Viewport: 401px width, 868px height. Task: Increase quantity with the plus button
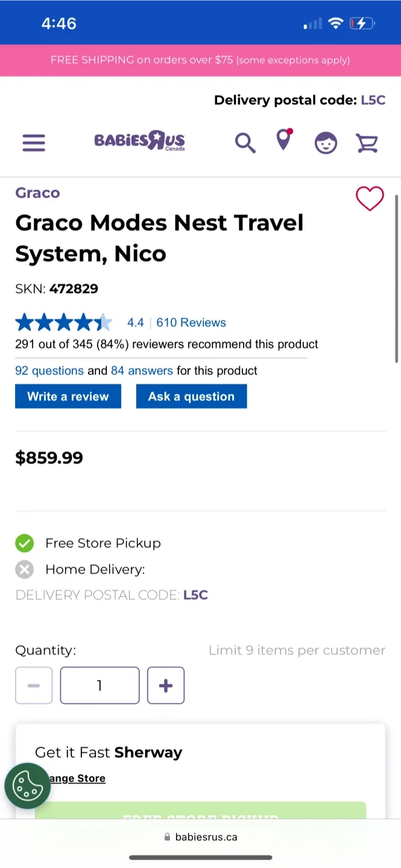(165, 685)
